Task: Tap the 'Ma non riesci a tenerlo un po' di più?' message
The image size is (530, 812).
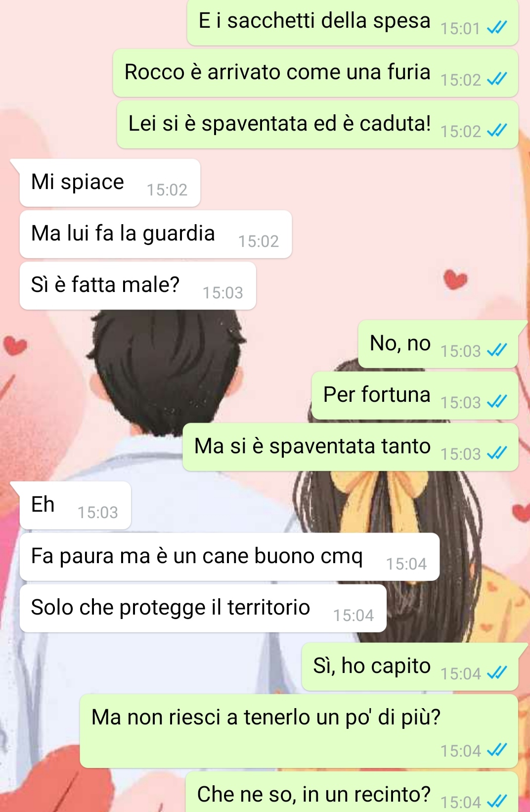Action: click(299, 731)
